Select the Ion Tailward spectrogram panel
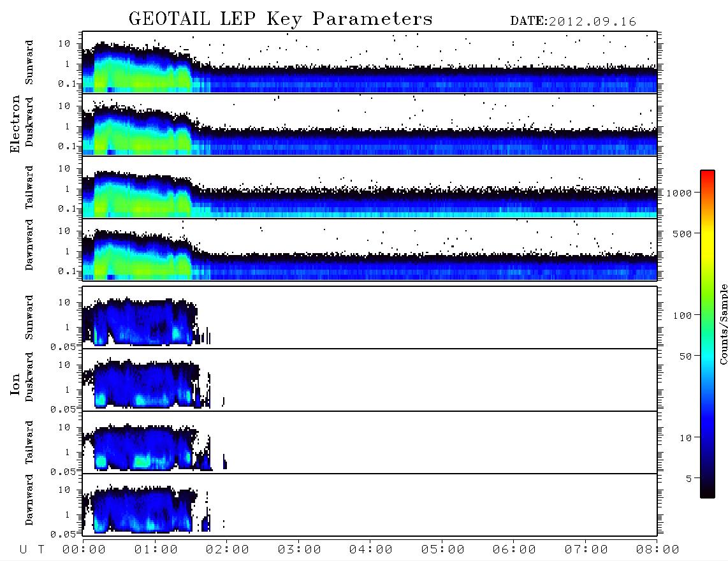Image resolution: width=728 pixels, height=561 pixels. pos(370,442)
